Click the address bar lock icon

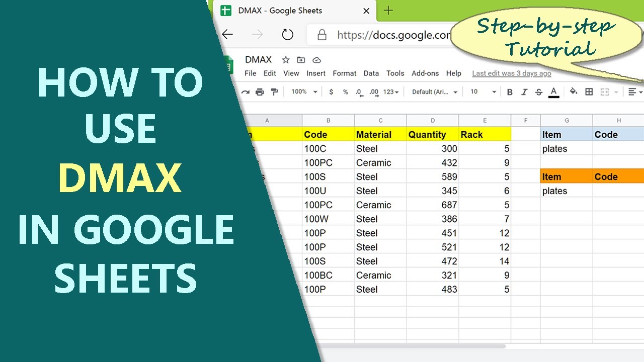coord(322,35)
